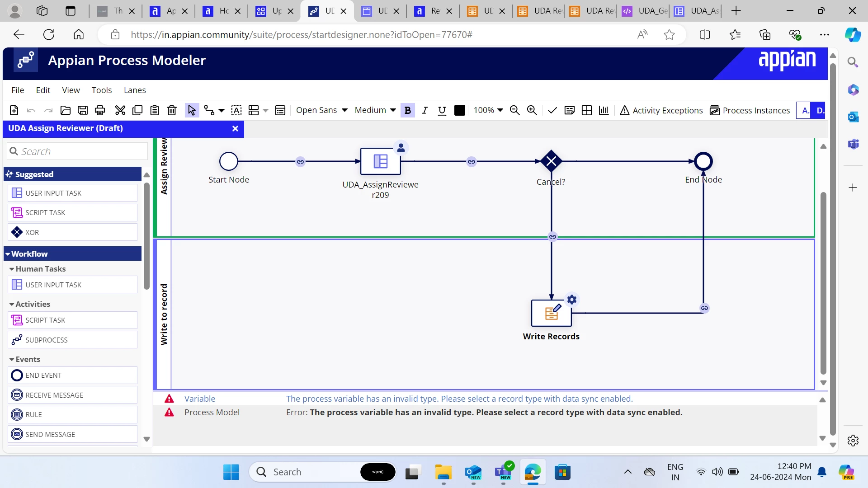Delete the selected item with trash icon

(172, 110)
